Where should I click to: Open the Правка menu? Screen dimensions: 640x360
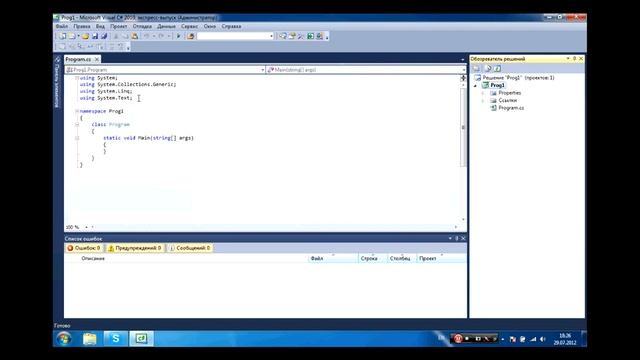82,26
